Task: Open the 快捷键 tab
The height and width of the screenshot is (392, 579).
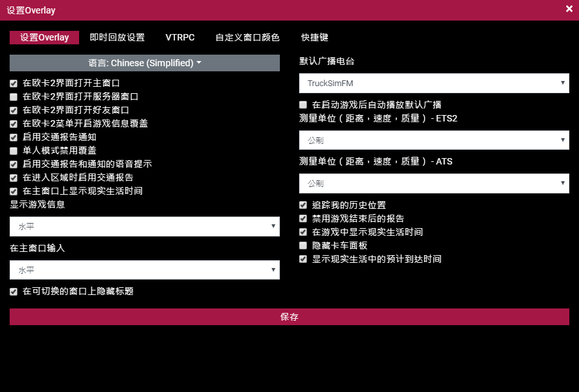Action: click(315, 38)
